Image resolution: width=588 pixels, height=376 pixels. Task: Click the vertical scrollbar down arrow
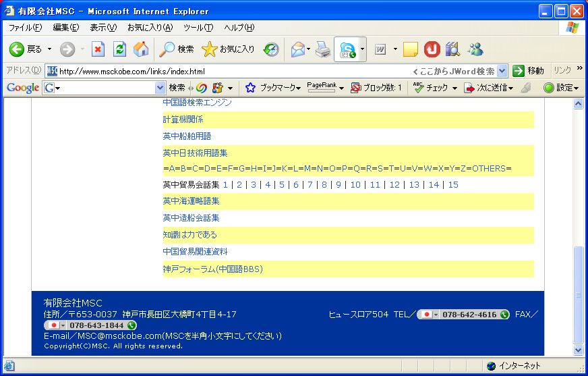tap(578, 350)
